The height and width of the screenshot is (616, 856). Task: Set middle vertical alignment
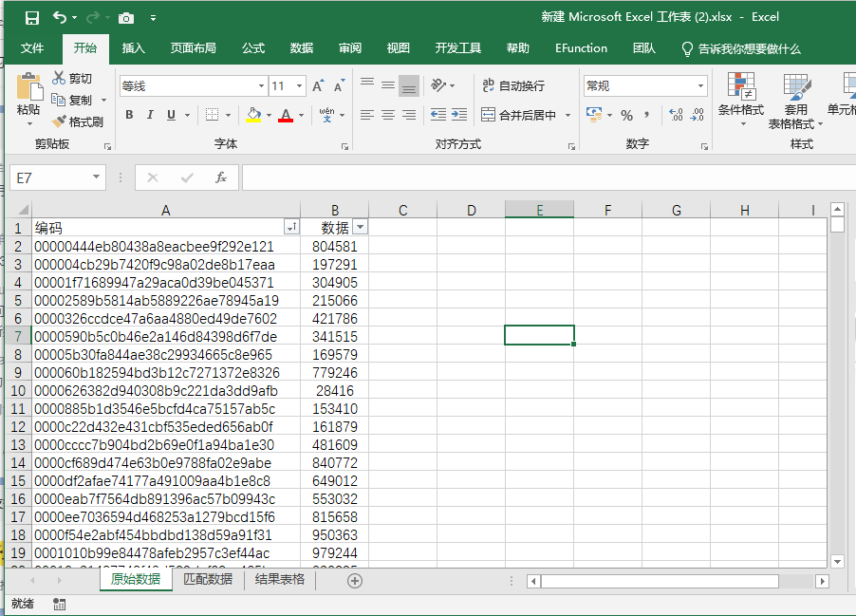tap(388, 84)
